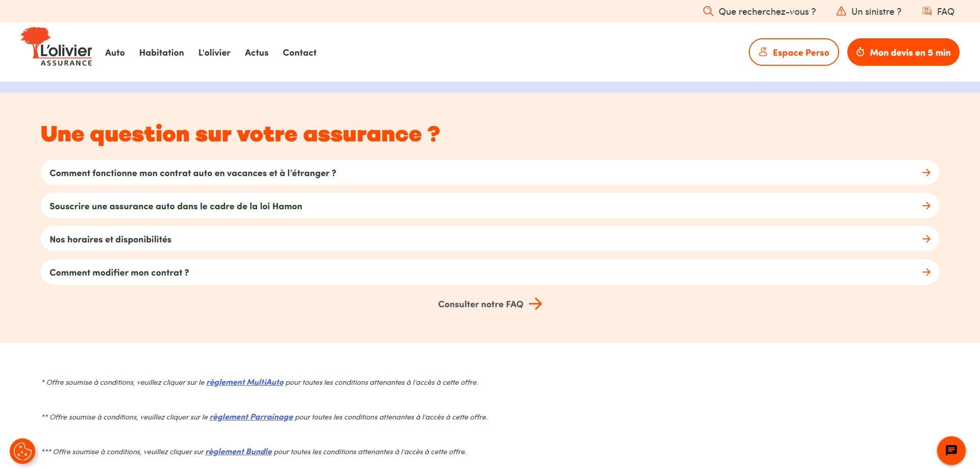The image size is (980, 469).
Task: Open the Un sinistre link
Action: 869,11
